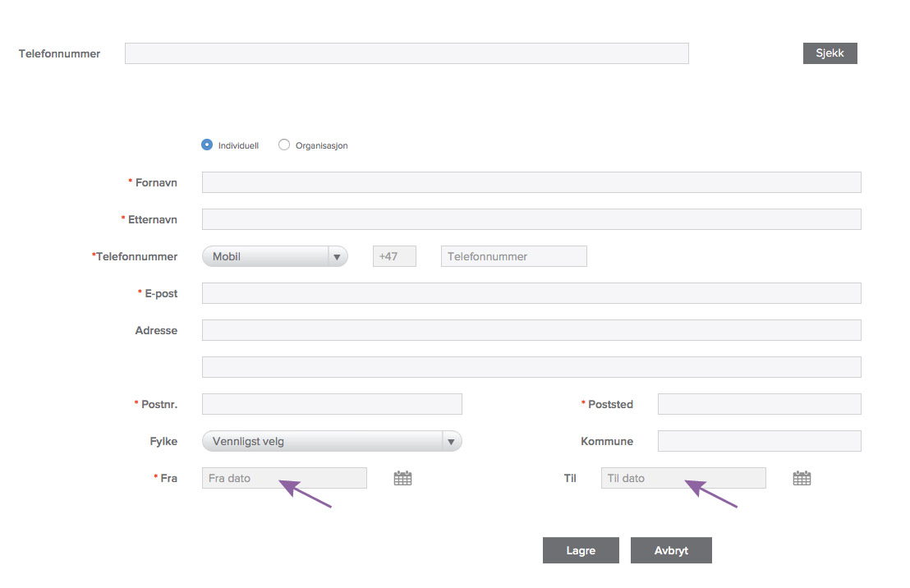This screenshot has height=588, width=910.
Task: Expand the Fylke 'Vennligst velg' dropdown
Action: pos(332,441)
